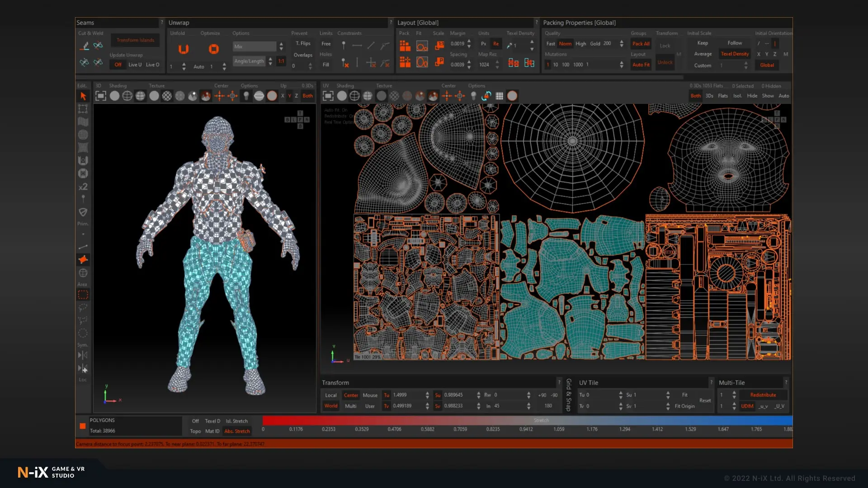Select the Flats display filter
868x488 pixels.
coord(723,96)
